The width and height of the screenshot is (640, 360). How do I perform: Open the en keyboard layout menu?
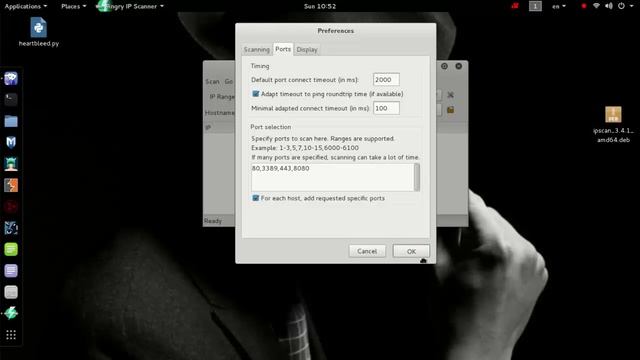(x=558, y=6)
